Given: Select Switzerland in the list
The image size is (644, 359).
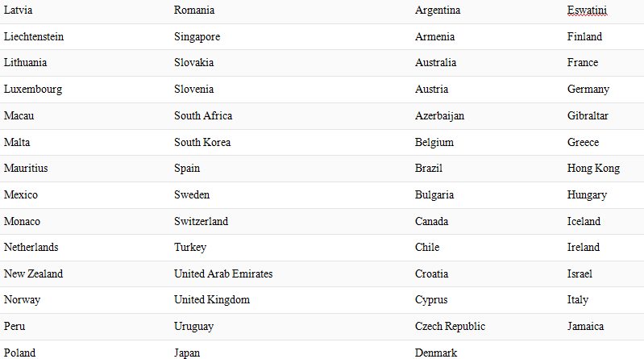Looking at the screenshot, I should pos(201,221).
